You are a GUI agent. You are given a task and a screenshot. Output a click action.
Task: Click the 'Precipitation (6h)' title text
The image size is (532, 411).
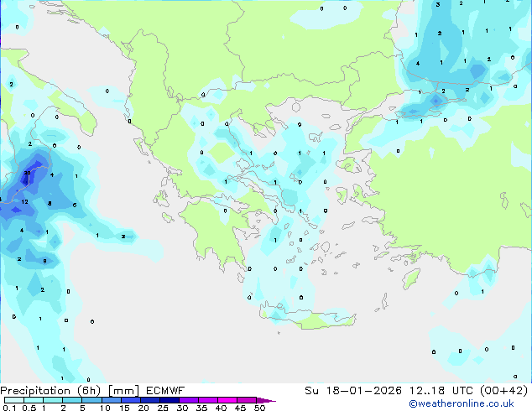(50, 391)
